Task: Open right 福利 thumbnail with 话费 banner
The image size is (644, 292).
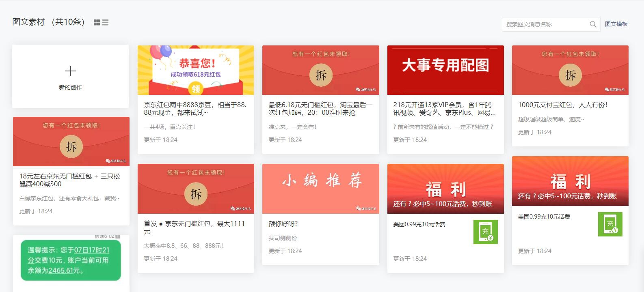Action: click(570, 181)
